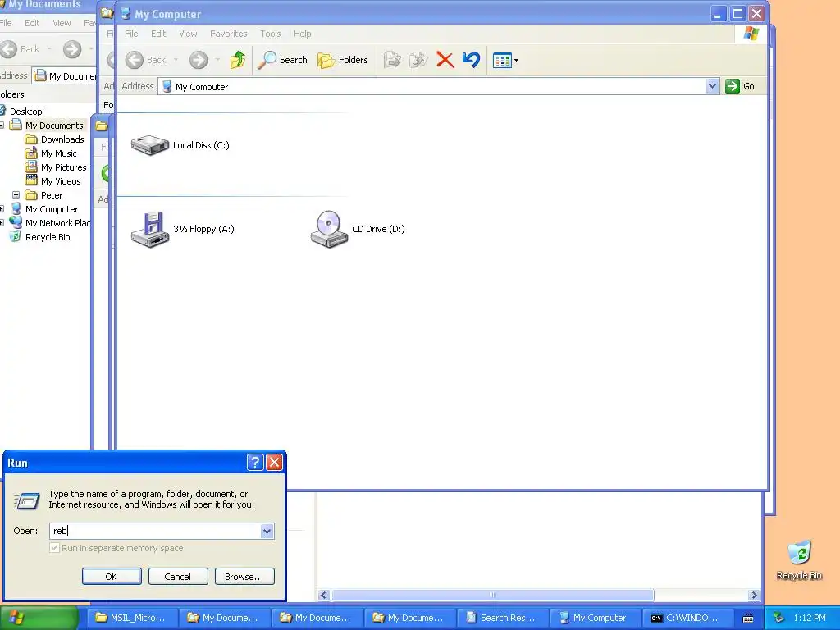Click the keyboard icon in system tray

pyautogui.click(x=748, y=619)
